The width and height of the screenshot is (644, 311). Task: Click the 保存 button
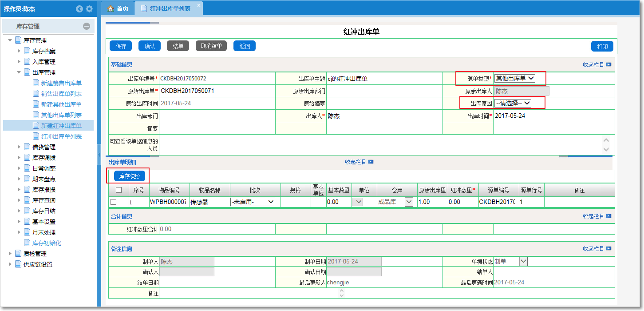tap(121, 46)
